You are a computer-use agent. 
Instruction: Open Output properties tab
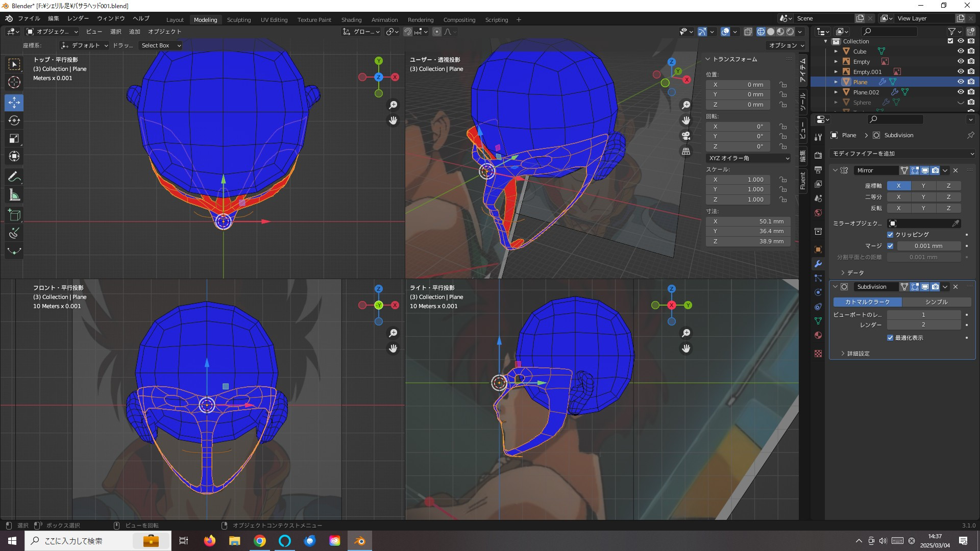(818, 169)
